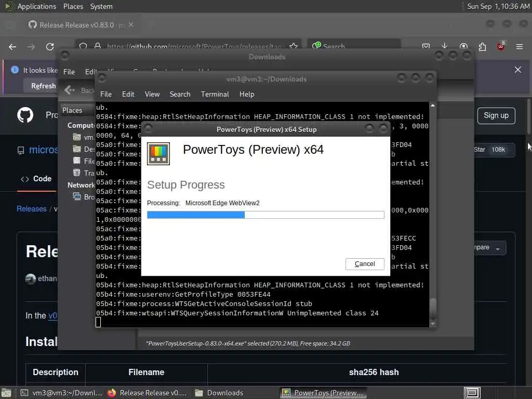Click the clock showing Sun Sep 1
532x399 pixels.
498,6
